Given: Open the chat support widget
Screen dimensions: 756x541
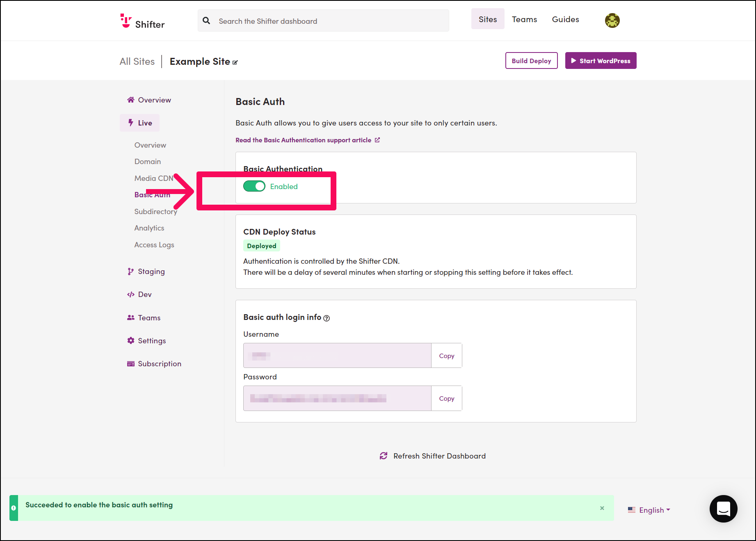Looking at the screenshot, I should [723, 509].
